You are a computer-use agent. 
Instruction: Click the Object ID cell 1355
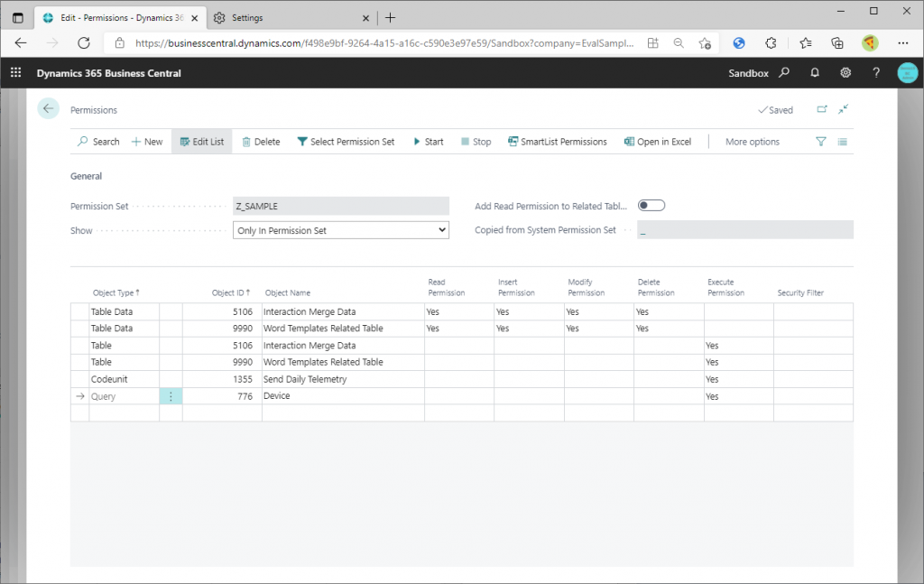pos(222,379)
